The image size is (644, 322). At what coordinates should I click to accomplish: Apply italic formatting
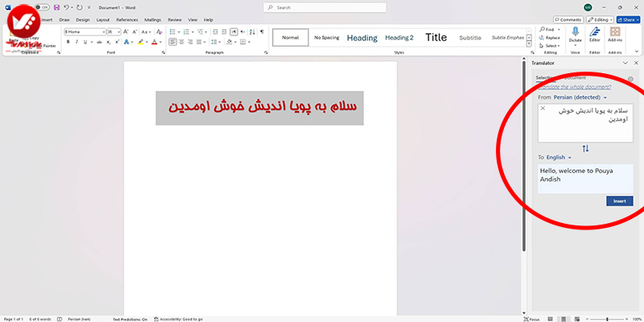coord(76,42)
